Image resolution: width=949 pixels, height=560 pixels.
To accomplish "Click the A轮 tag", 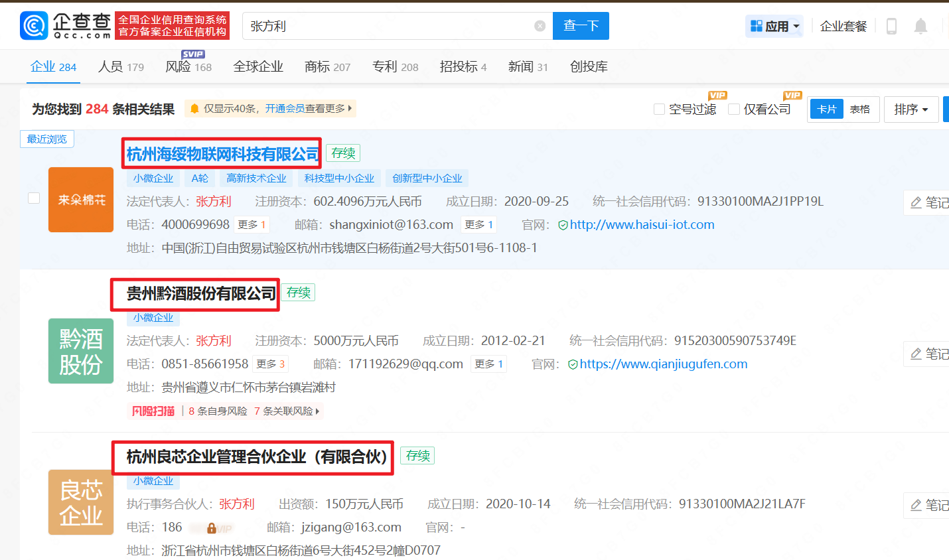I will [200, 178].
